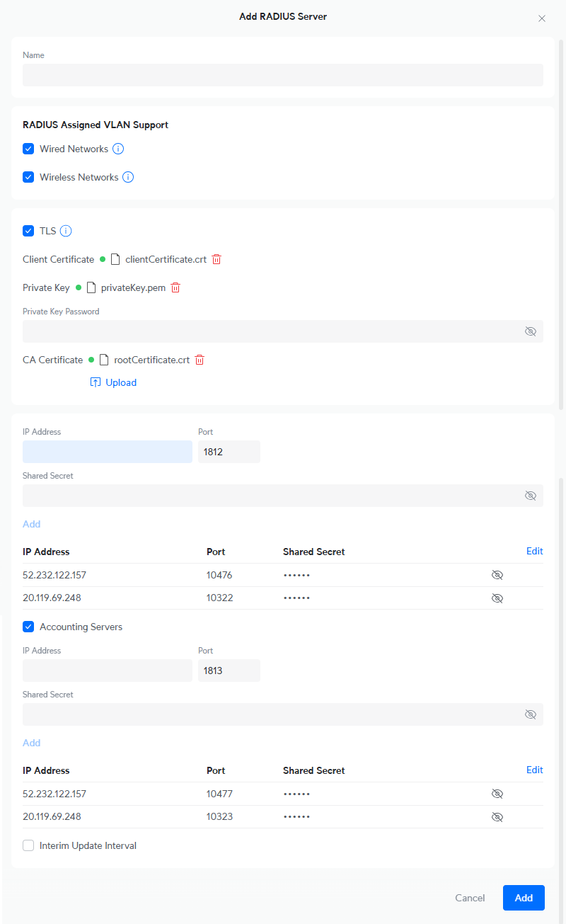Focus the Name input field

pyautogui.click(x=283, y=75)
